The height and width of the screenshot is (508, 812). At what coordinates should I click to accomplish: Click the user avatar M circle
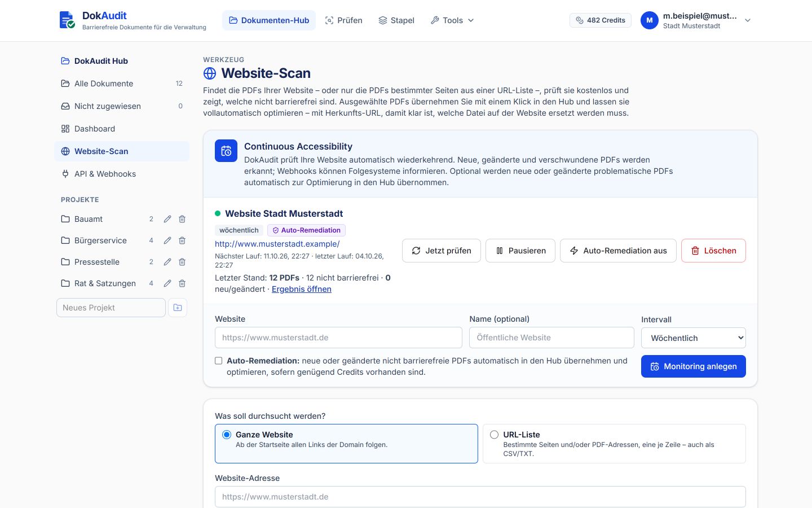[x=650, y=20]
